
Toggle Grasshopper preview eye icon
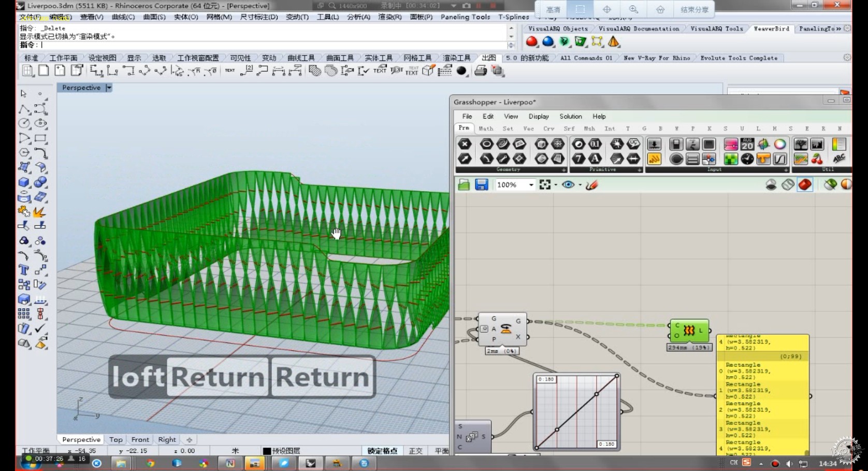point(568,184)
